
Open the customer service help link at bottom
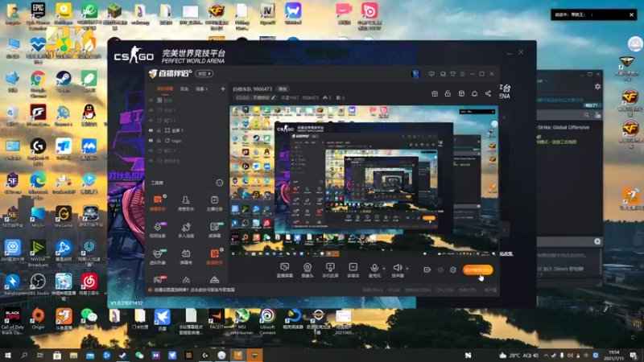pos(194,290)
